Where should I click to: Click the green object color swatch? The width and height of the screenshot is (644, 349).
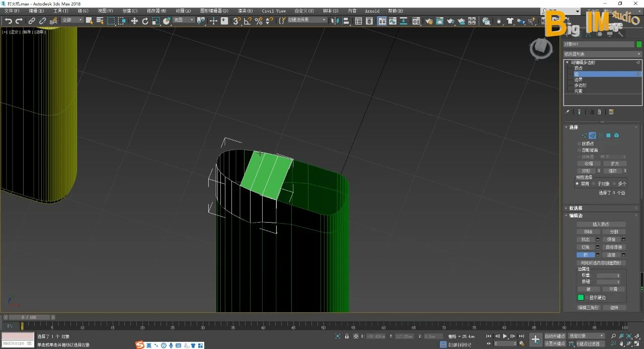639,44
